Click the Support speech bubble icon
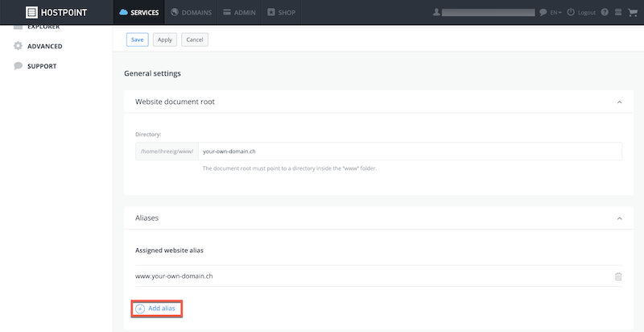 pos(18,66)
